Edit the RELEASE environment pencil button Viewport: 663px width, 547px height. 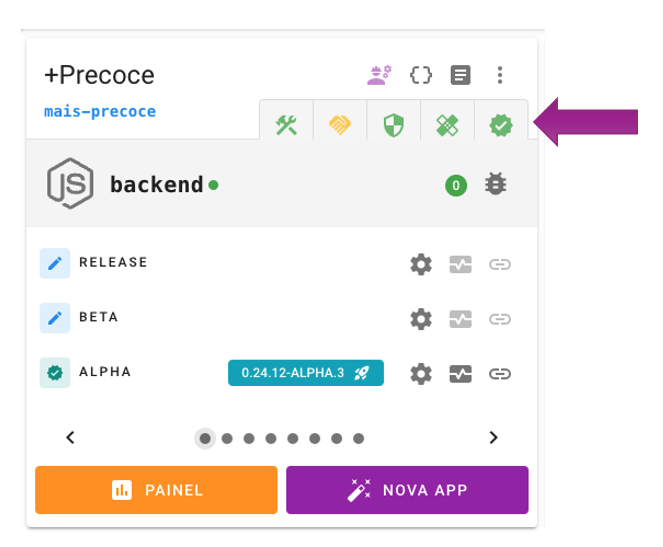point(55,263)
